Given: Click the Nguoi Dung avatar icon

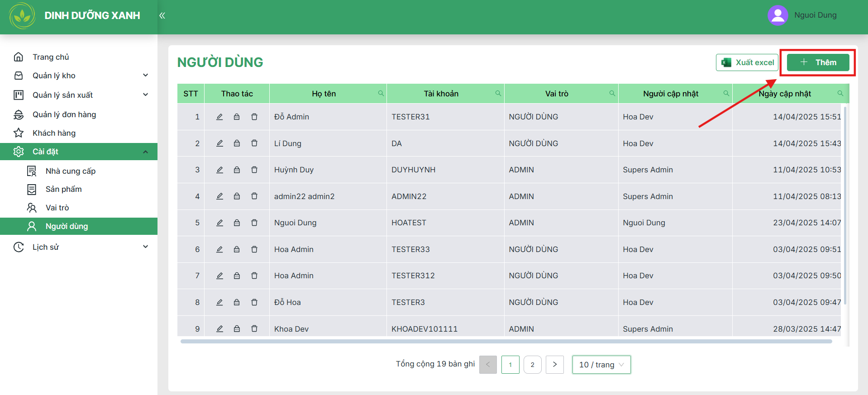Looking at the screenshot, I should point(778,15).
